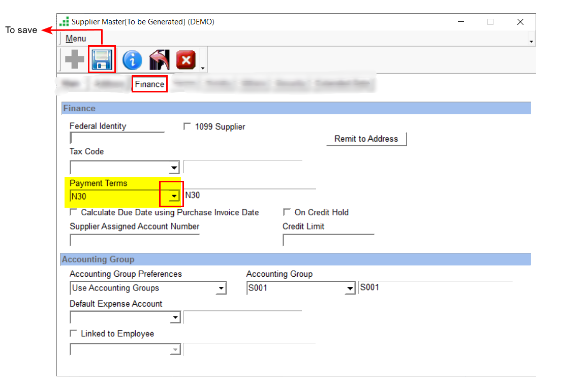Image resolution: width=588 pixels, height=387 pixels.
Task: Expand the Payment Terms dropdown
Action: tap(174, 196)
